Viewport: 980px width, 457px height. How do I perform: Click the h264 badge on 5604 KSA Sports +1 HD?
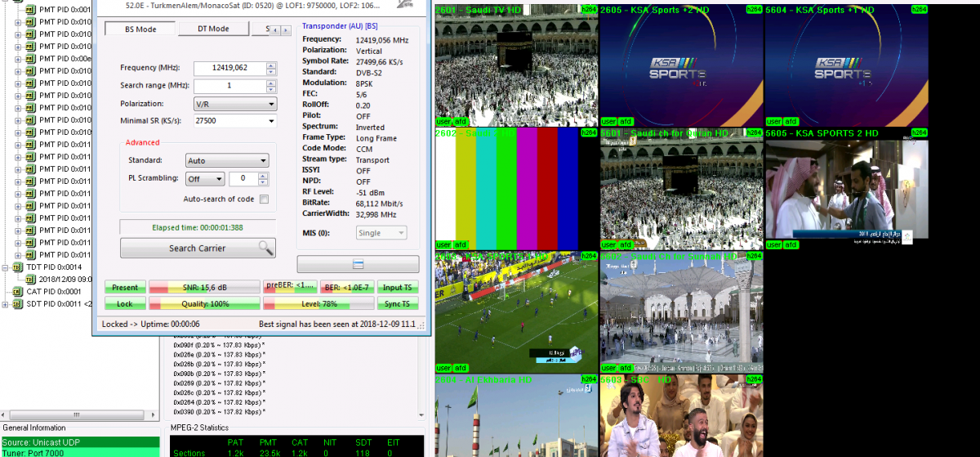[920, 9]
